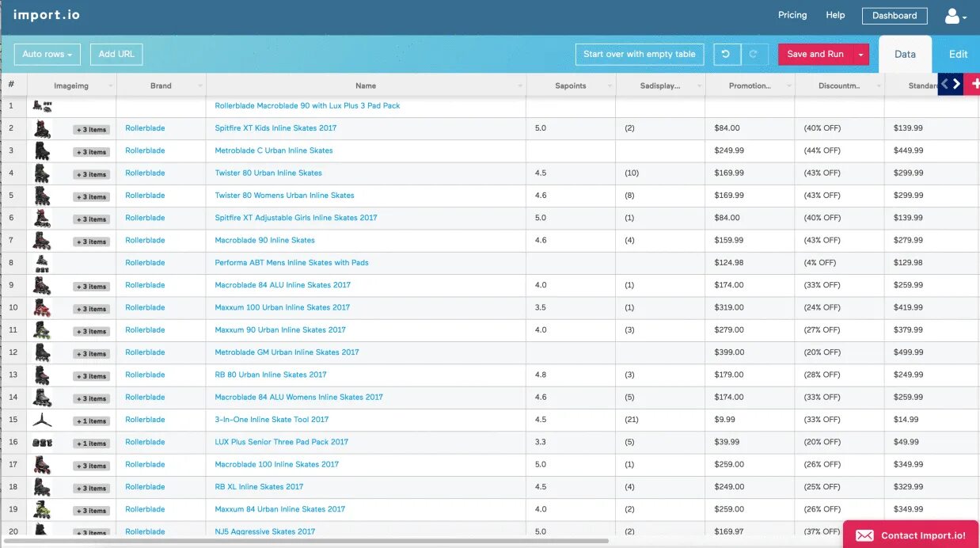The width and height of the screenshot is (980, 548).
Task: Click skate tool thumbnail in row 15
Action: point(42,420)
